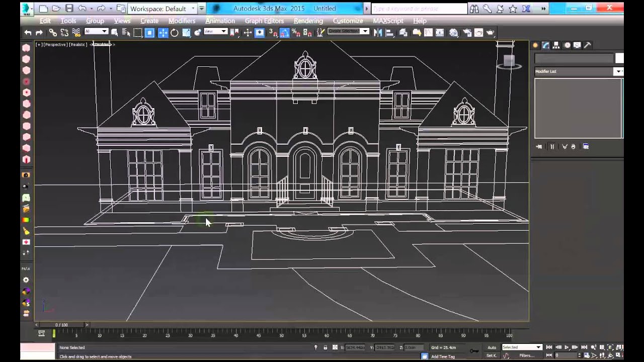Open the Curve Editor icon

[x=428, y=33]
